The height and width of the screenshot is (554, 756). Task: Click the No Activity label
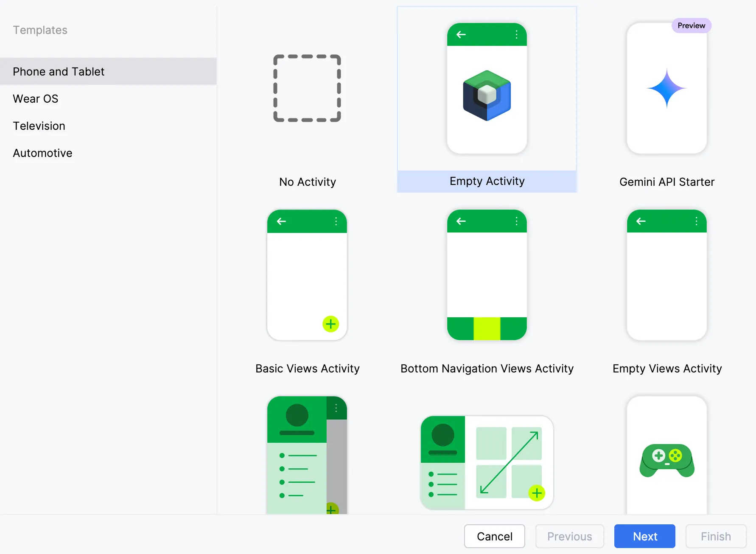308,182
